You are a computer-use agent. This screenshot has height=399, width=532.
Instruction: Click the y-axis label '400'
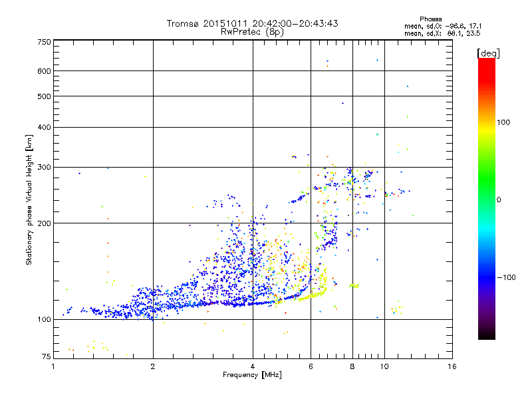point(44,127)
